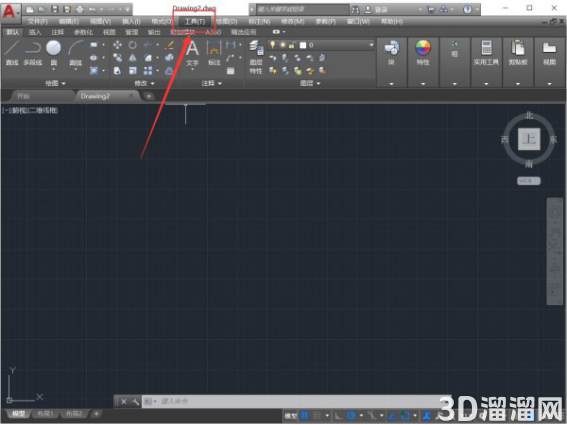This screenshot has width=567, height=425.
Task: Click the Fillet tool in Modify panel
Action: click(x=148, y=58)
